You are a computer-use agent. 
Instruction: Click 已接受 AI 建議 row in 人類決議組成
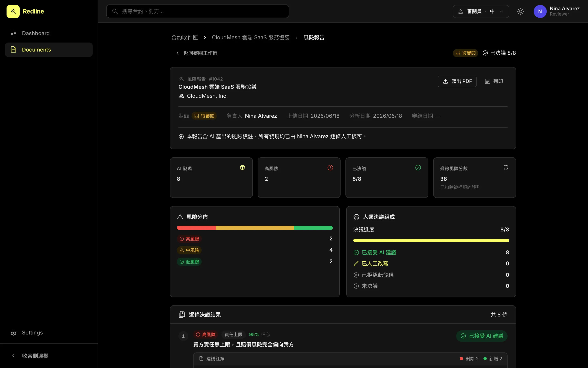pos(431,252)
